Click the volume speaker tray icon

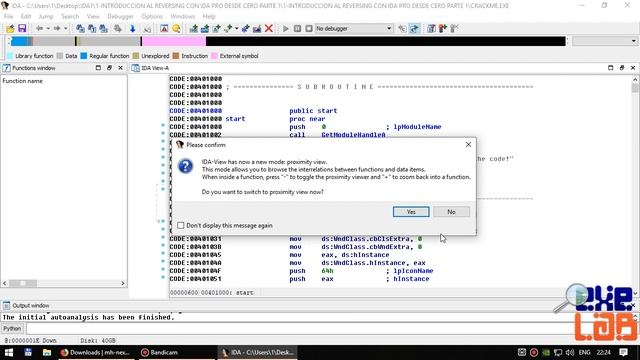pyautogui.click(x=570, y=352)
